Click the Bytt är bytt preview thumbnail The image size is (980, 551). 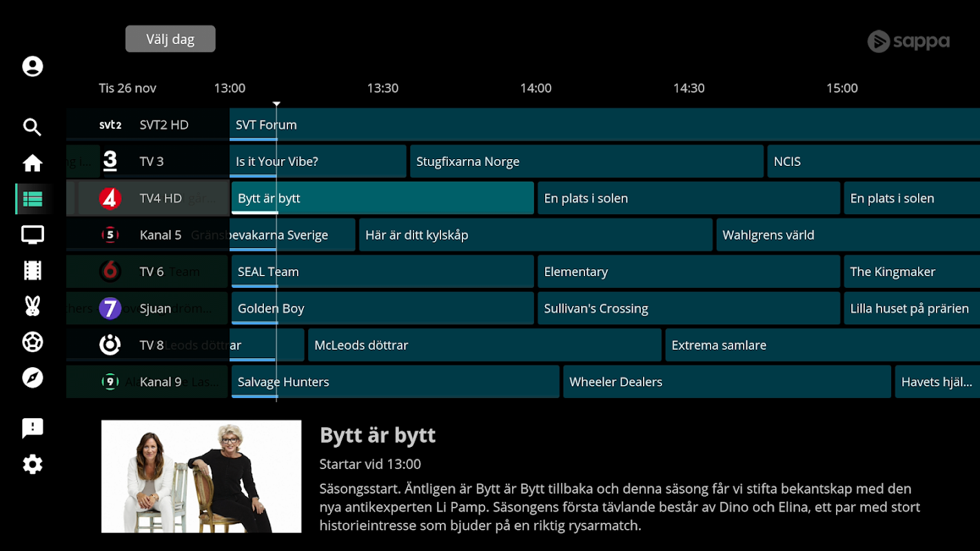pos(201,477)
